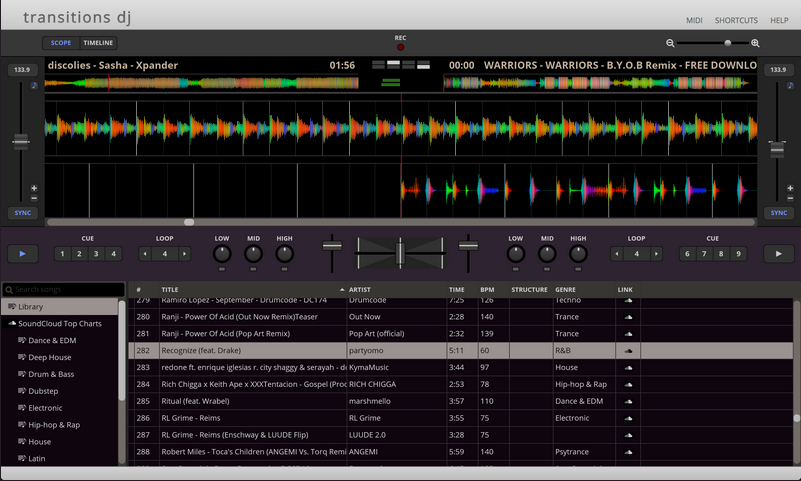
Task: Decrease left deck pitch with minus button
Action: click(34, 198)
